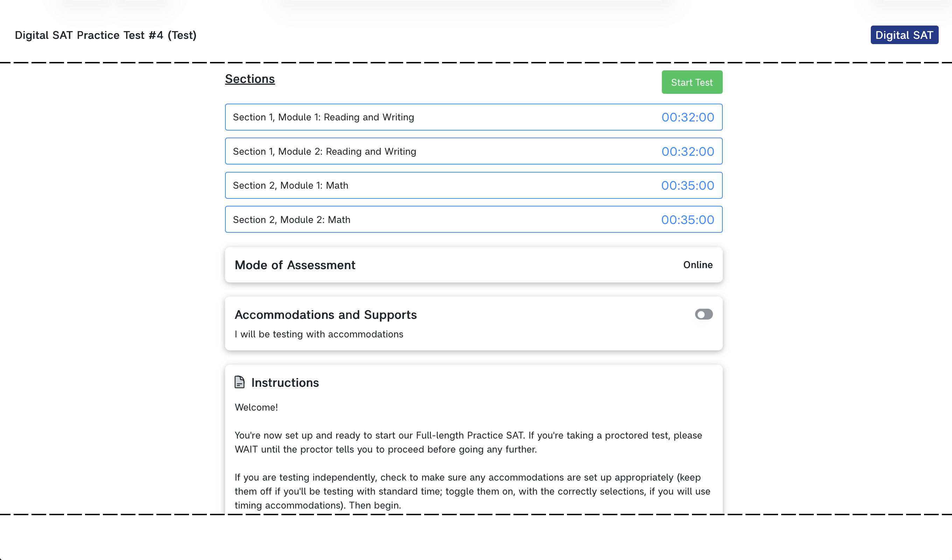Toggle the Accommodations and Supports switch

[x=703, y=314]
